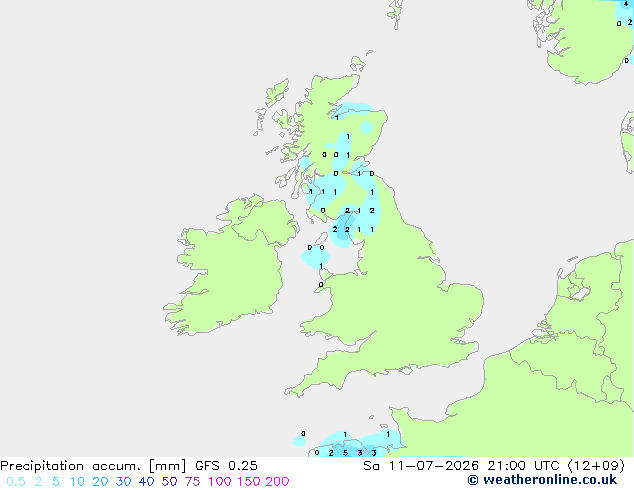Screen dimensions: 634x490
Task: Click the 20 legend value
Action: click(100, 482)
